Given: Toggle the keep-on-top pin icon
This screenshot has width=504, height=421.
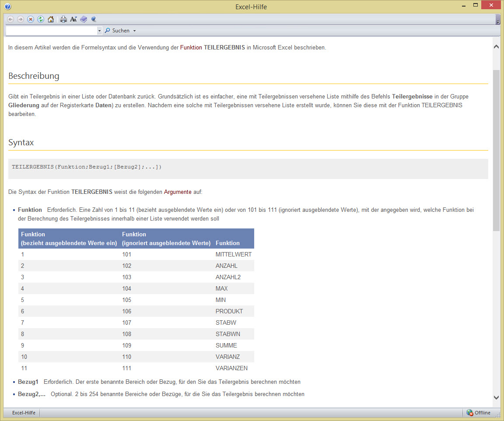Looking at the screenshot, I should [x=94, y=19].
